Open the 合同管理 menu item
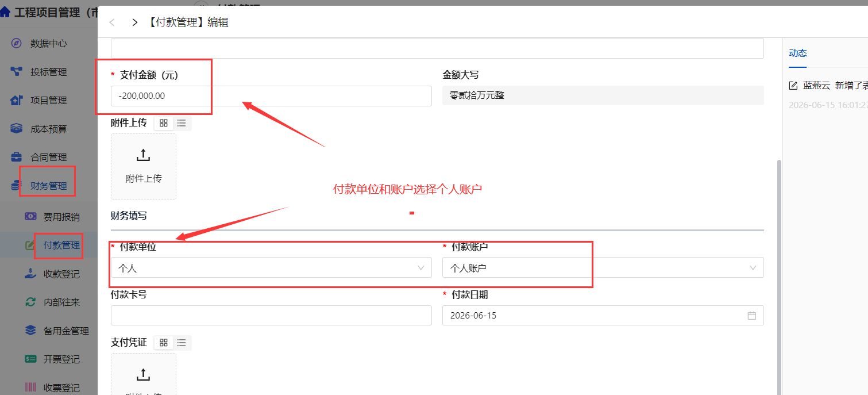This screenshot has width=868, height=395. [49, 157]
